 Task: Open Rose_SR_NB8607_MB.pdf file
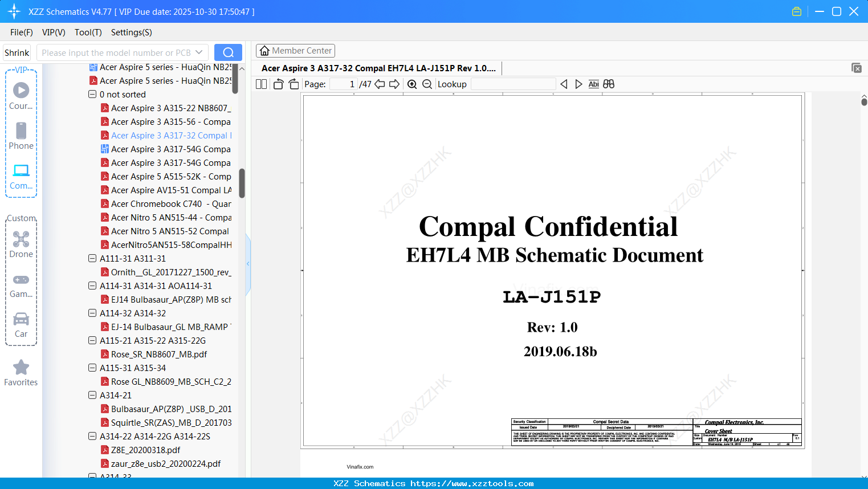click(x=154, y=354)
